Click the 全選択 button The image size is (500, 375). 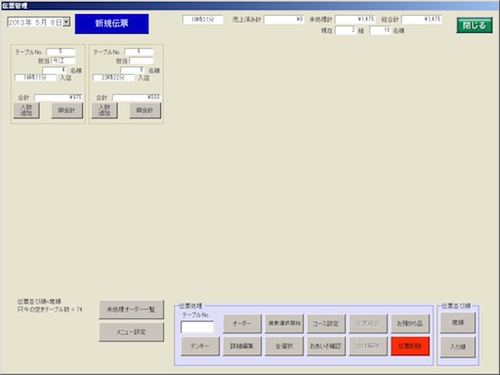[284, 346]
